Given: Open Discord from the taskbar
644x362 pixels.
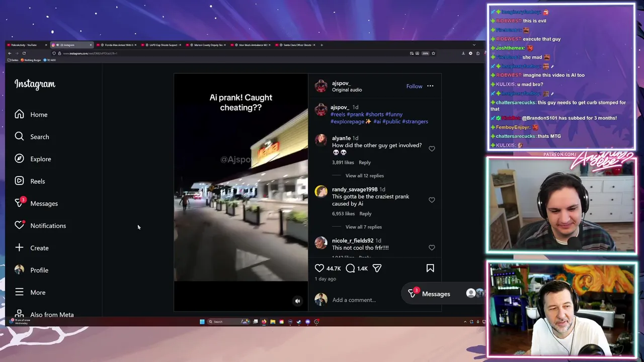Looking at the screenshot, I should [307, 322].
